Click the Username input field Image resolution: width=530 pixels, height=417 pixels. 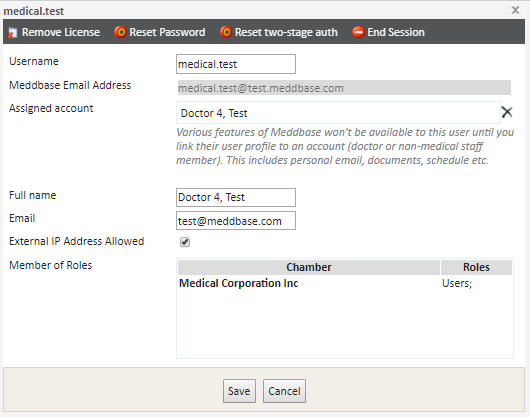tap(236, 64)
